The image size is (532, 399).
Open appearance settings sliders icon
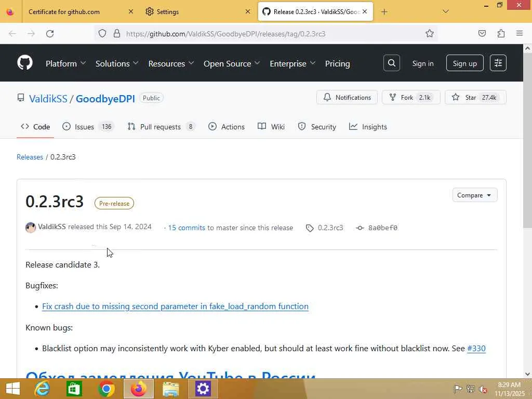[x=498, y=63]
